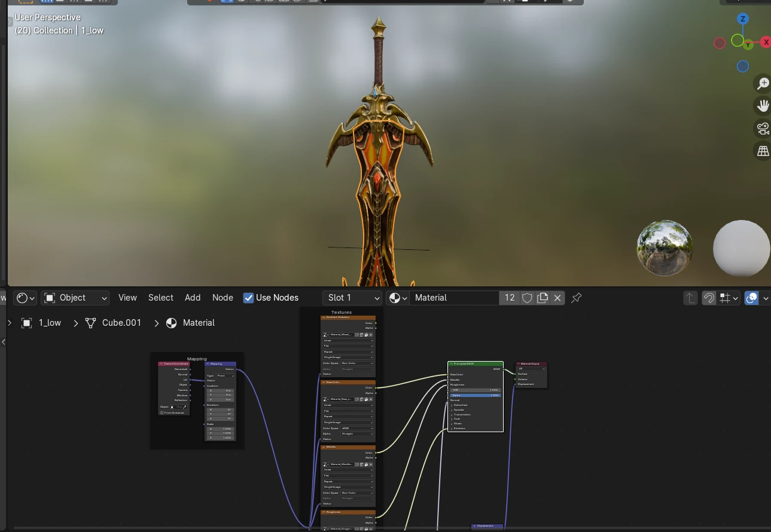
Task: Unlink the material with the X icon
Action: click(x=557, y=298)
